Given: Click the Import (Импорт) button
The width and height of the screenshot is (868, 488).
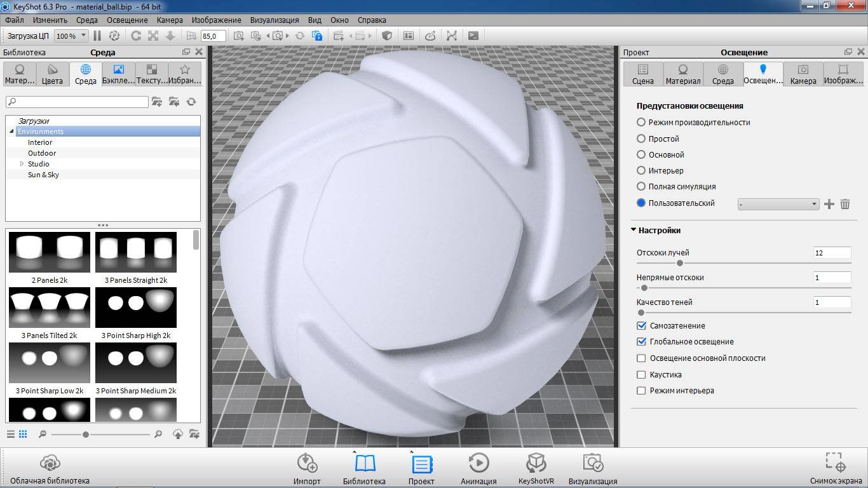Looking at the screenshot, I should pos(307,469).
